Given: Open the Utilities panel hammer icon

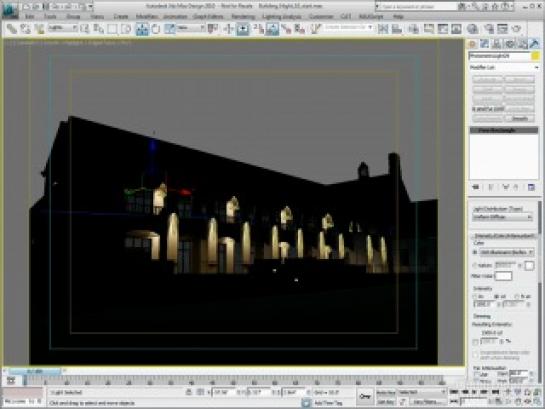Looking at the screenshot, I should (x=534, y=44).
